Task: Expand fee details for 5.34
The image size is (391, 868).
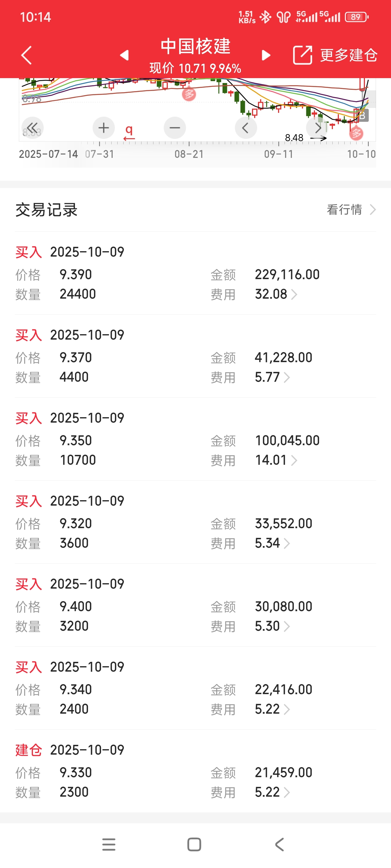Action: [287, 543]
